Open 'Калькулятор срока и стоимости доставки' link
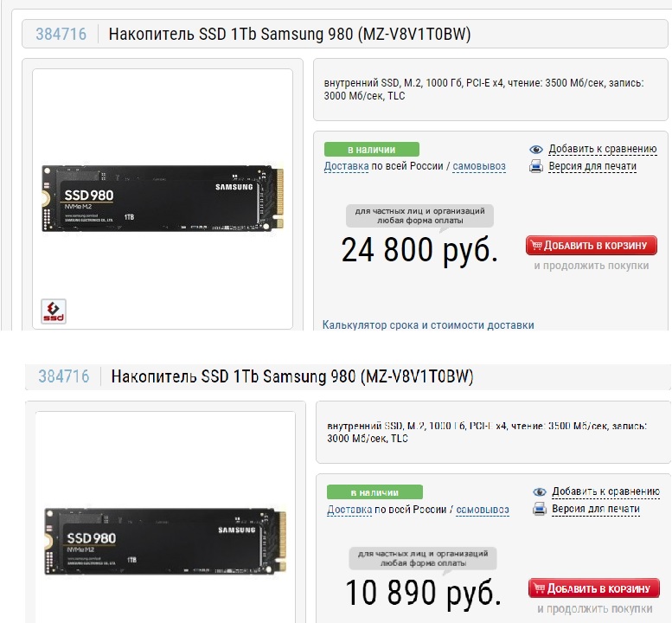This screenshot has height=623, width=672. tap(428, 324)
